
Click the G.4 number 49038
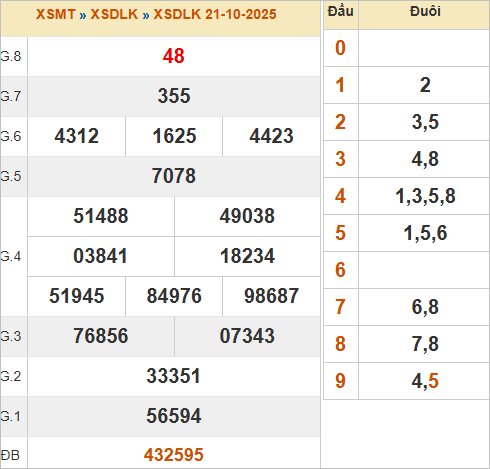[x=247, y=216]
